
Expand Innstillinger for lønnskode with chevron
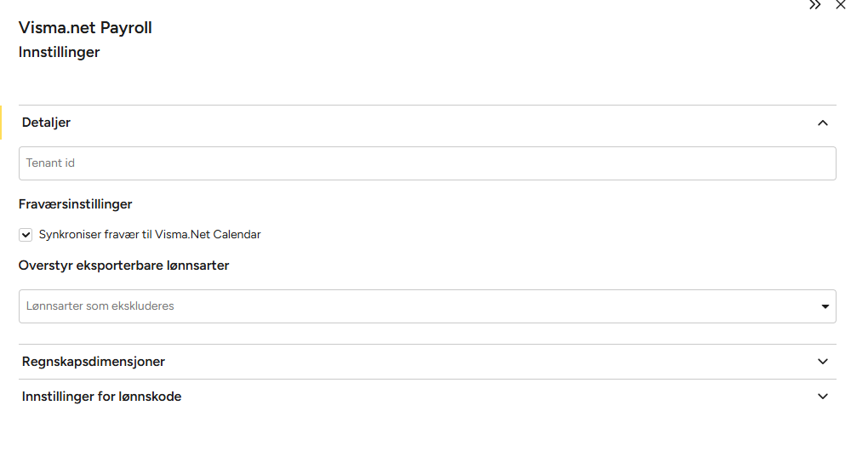point(823,397)
